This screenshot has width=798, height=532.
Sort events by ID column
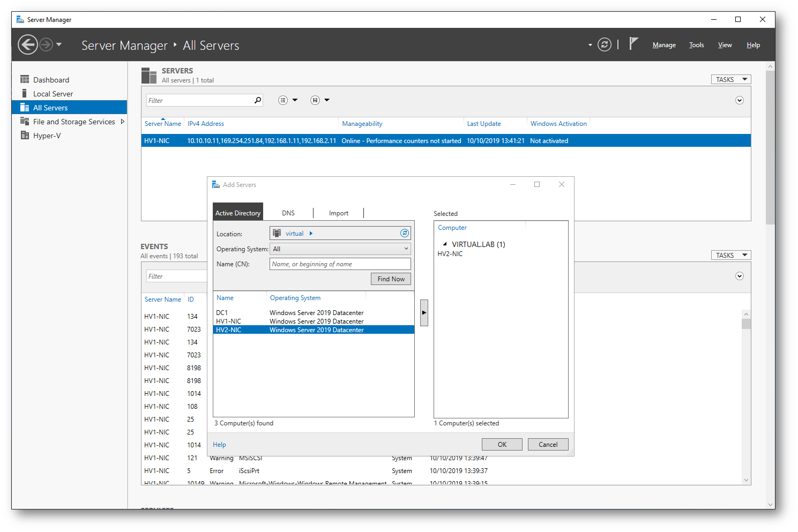click(191, 299)
